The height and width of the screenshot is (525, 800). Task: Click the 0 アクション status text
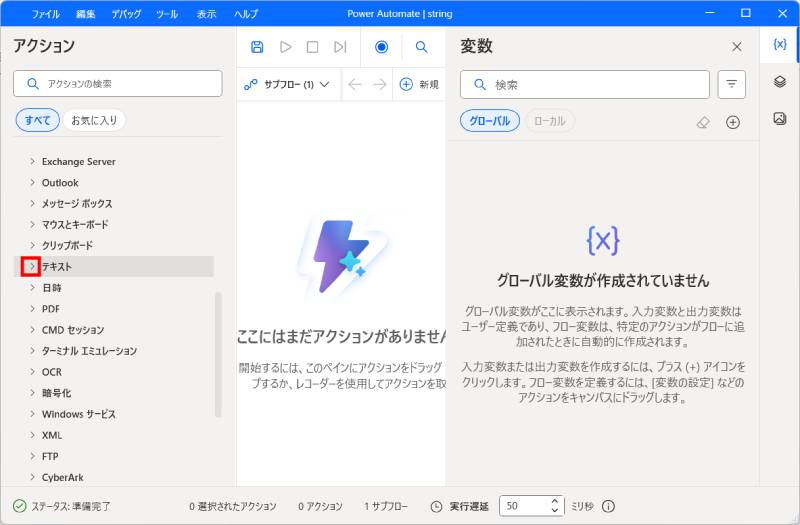(320, 506)
